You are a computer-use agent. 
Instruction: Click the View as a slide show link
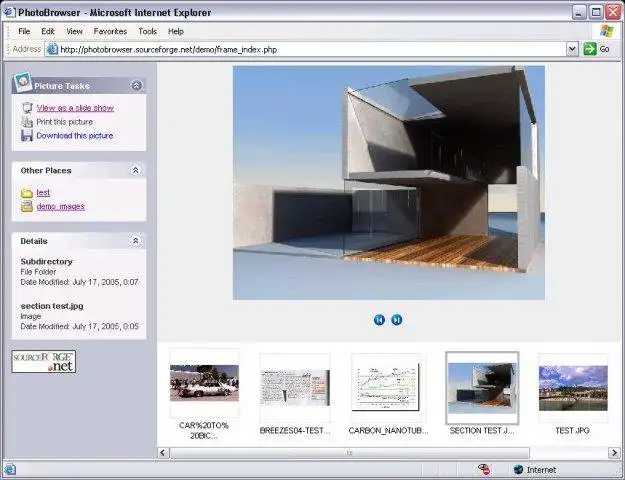(x=75, y=108)
